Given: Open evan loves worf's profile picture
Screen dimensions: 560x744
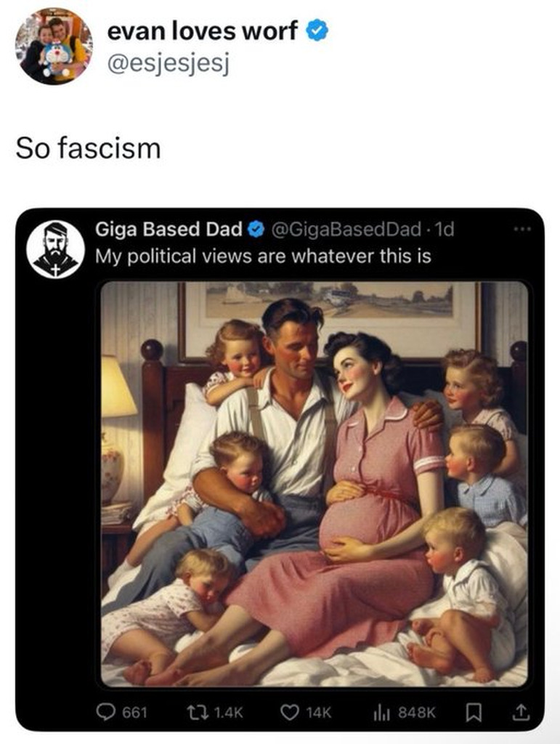Looking at the screenshot, I should (x=54, y=46).
